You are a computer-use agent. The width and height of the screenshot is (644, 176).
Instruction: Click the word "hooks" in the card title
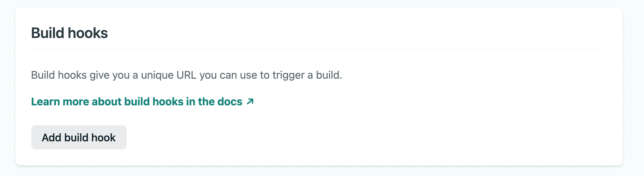click(x=88, y=33)
